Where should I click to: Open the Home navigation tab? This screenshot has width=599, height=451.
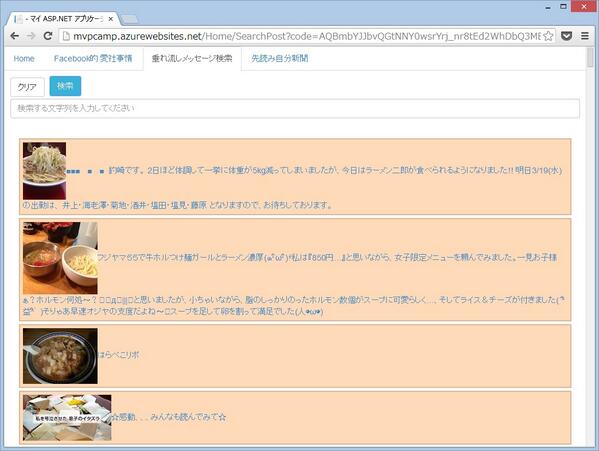click(x=24, y=58)
